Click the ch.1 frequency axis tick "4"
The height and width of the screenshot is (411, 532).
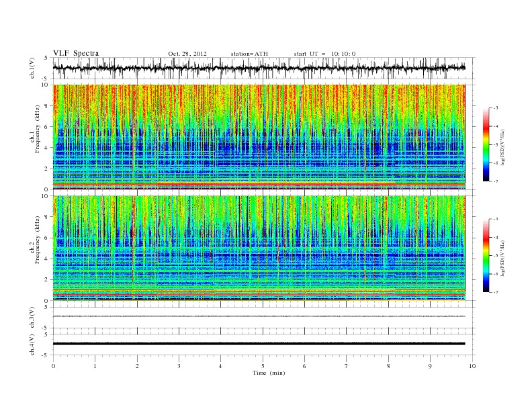coord(47,148)
